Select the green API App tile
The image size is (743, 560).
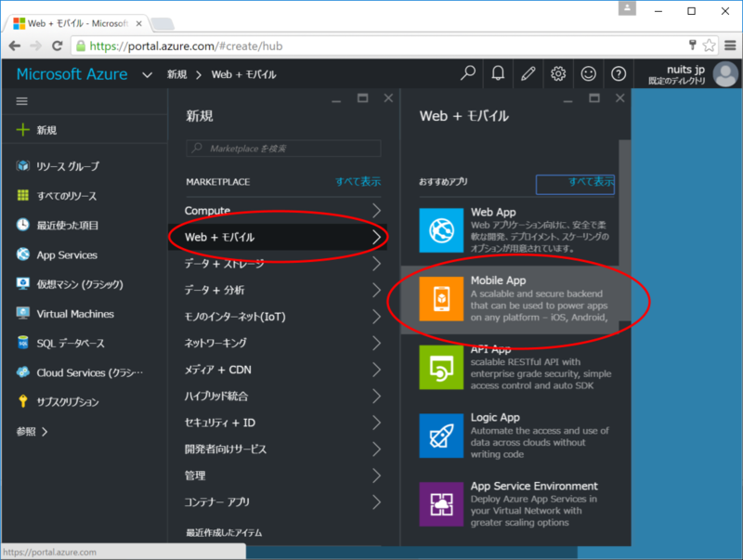[x=441, y=367]
